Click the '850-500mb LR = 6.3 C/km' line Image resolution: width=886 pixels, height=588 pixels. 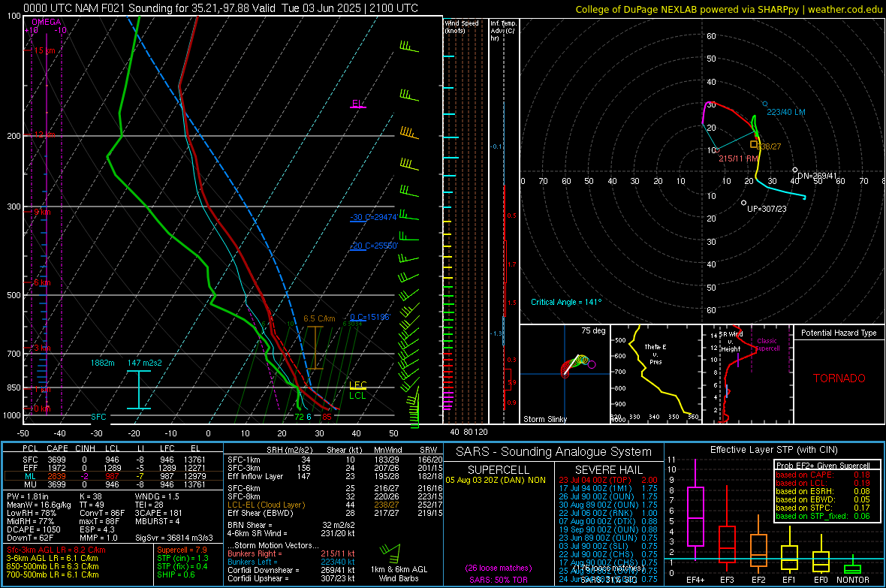pyautogui.click(x=53, y=566)
